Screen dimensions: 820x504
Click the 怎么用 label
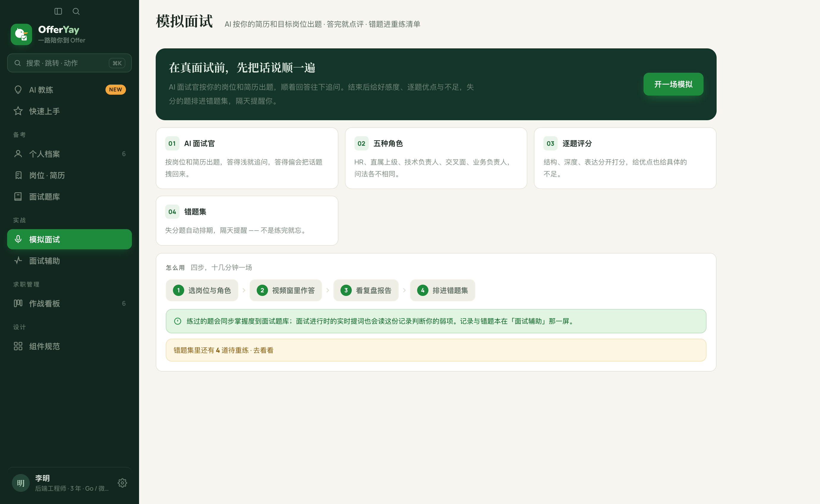[175, 267]
